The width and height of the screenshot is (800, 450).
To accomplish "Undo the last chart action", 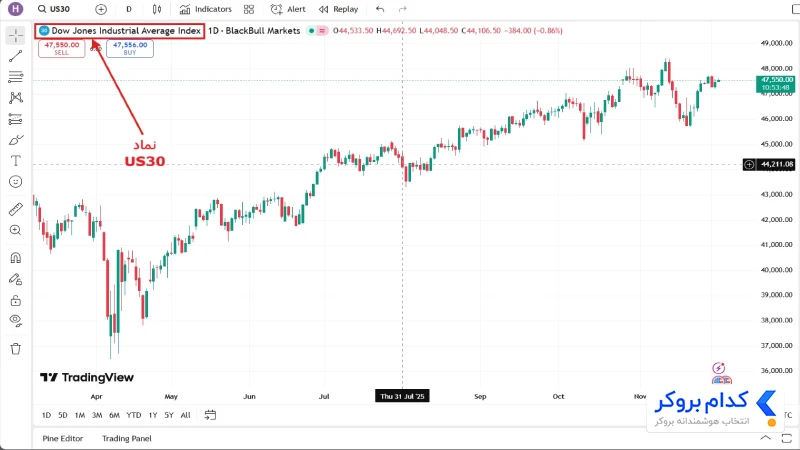I will point(380,9).
